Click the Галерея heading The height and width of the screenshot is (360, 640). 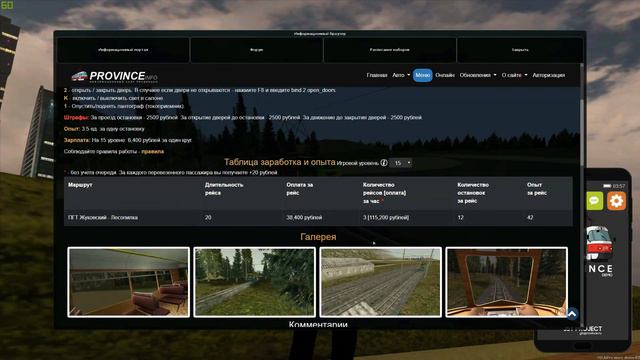point(318,237)
